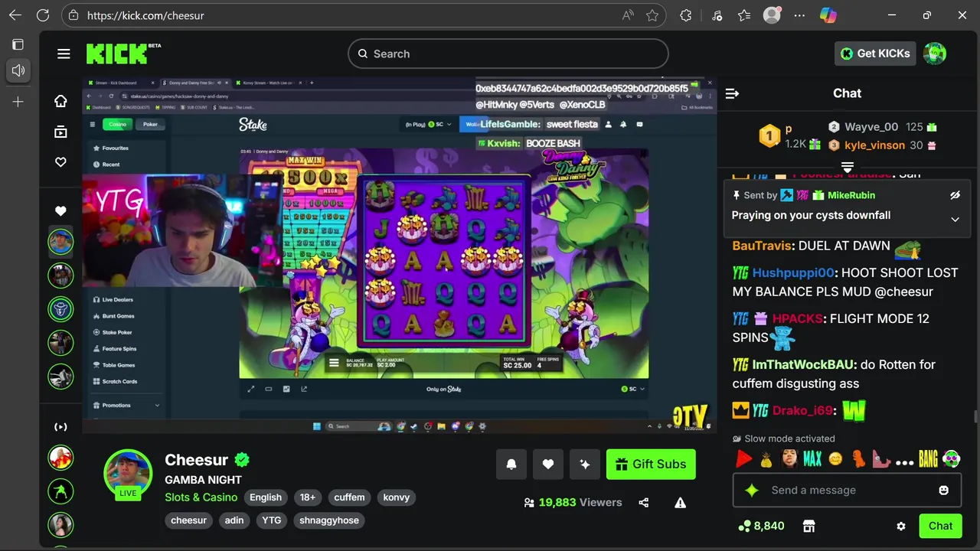Select the shnaggyhose tag

pos(329,520)
